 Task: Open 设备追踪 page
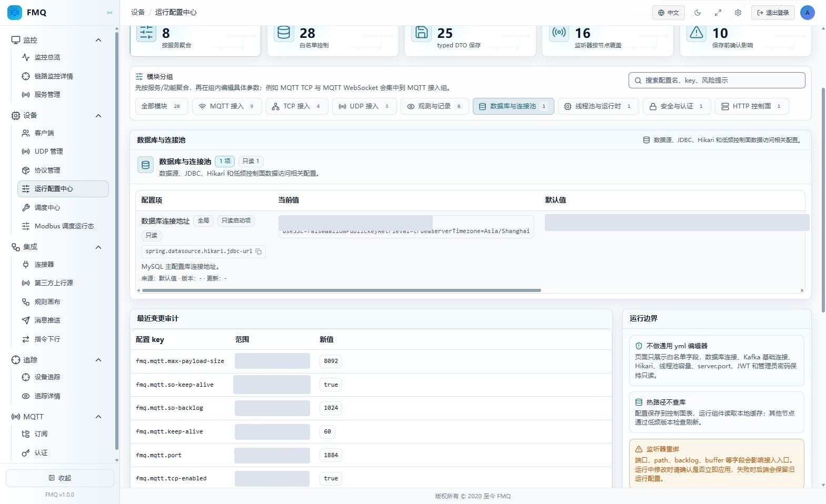63,377
